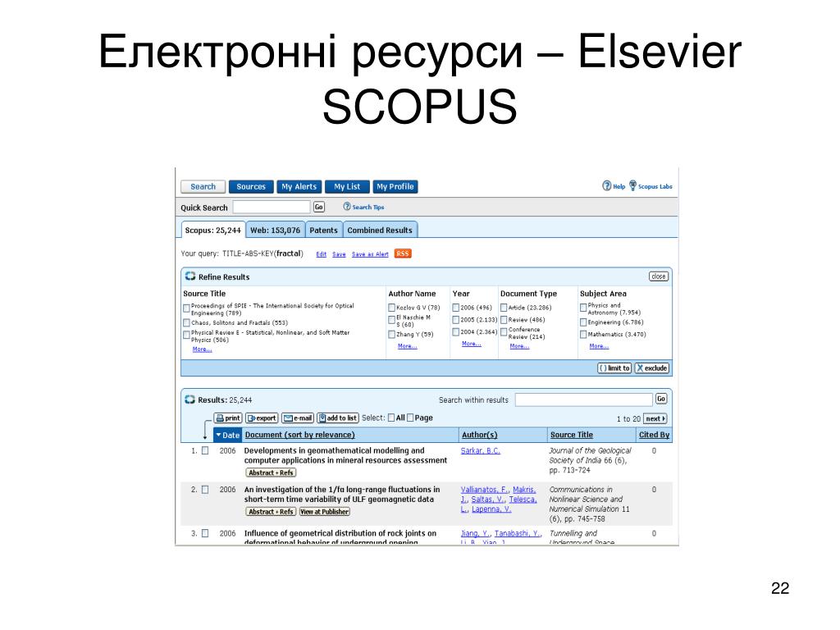Check Physics and Astronomy subject area
The width and height of the screenshot is (840, 630).
click(x=583, y=308)
